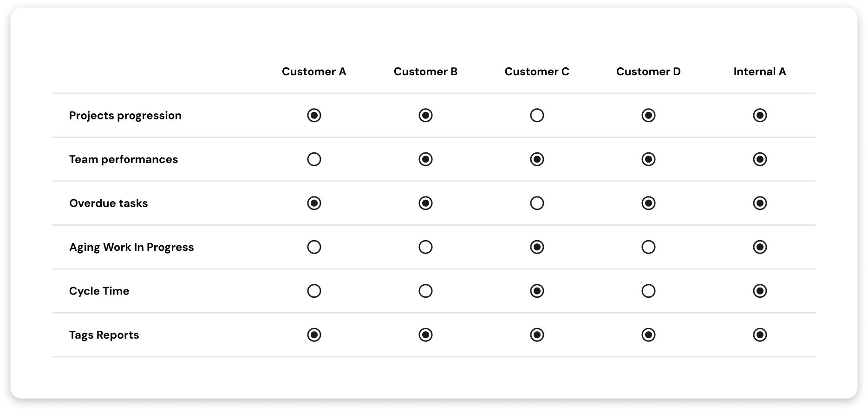
Task: Click the Tags Reports row label
Action: (104, 335)
